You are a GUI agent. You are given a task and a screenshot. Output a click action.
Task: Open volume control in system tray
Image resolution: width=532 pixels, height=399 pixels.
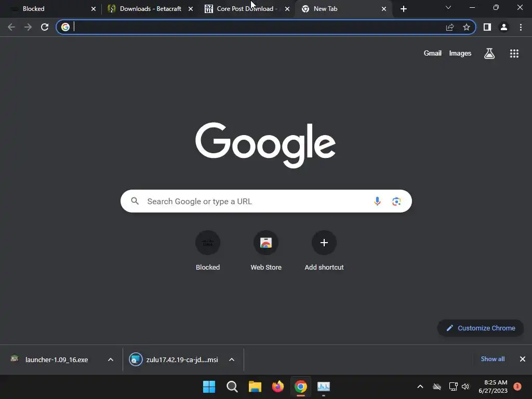coord(465,387)
